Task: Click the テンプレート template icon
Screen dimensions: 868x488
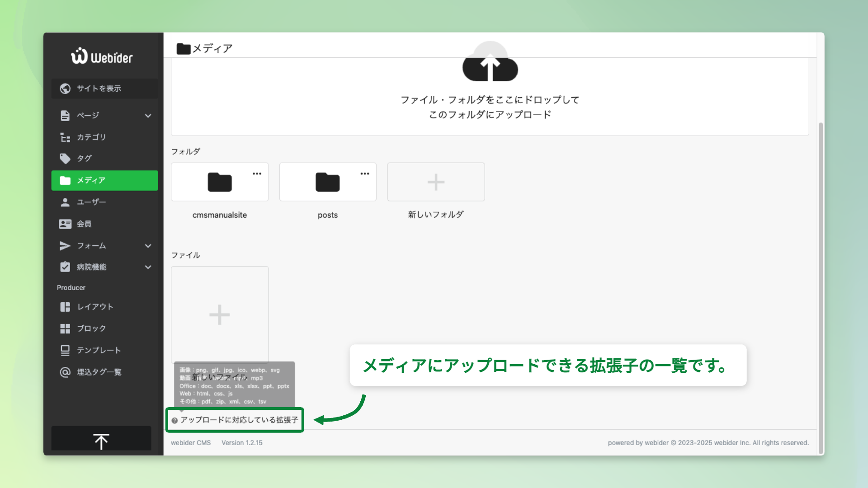Action: (x=65, y=350)
